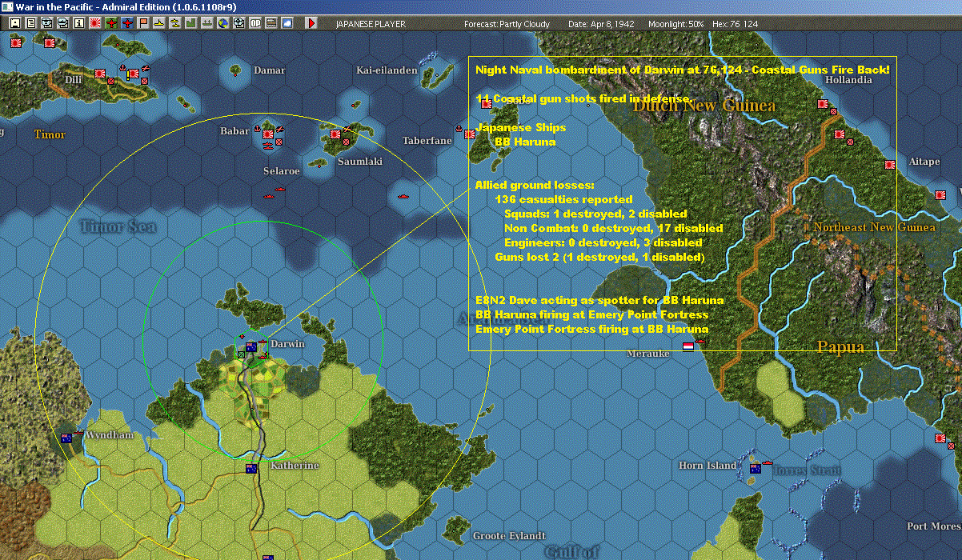Select the Australian base at Wyndham
The image size is (962, 560).
[67, 438]
